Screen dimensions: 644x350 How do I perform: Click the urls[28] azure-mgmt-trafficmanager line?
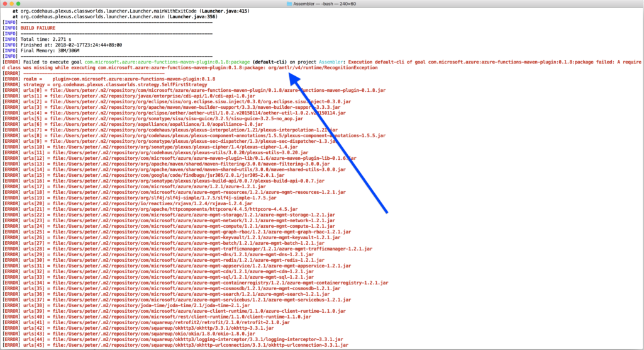coord(187,249)
